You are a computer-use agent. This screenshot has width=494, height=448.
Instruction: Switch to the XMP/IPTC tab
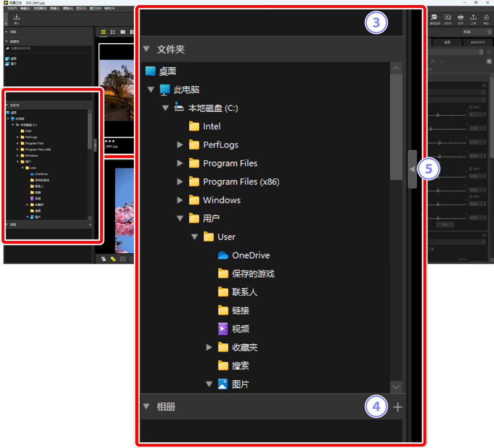tap(477, 42)
